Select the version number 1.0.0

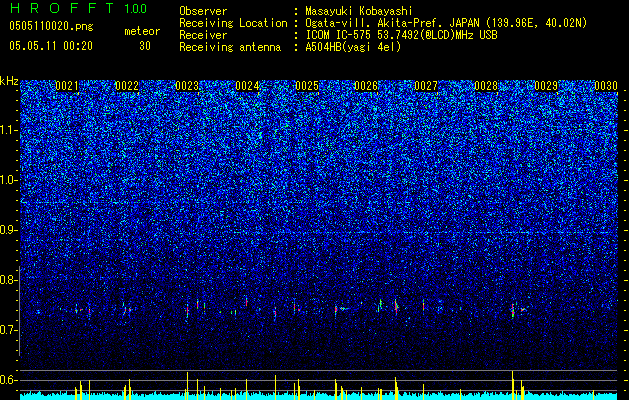pyautogui.click(x=136, y=9)
